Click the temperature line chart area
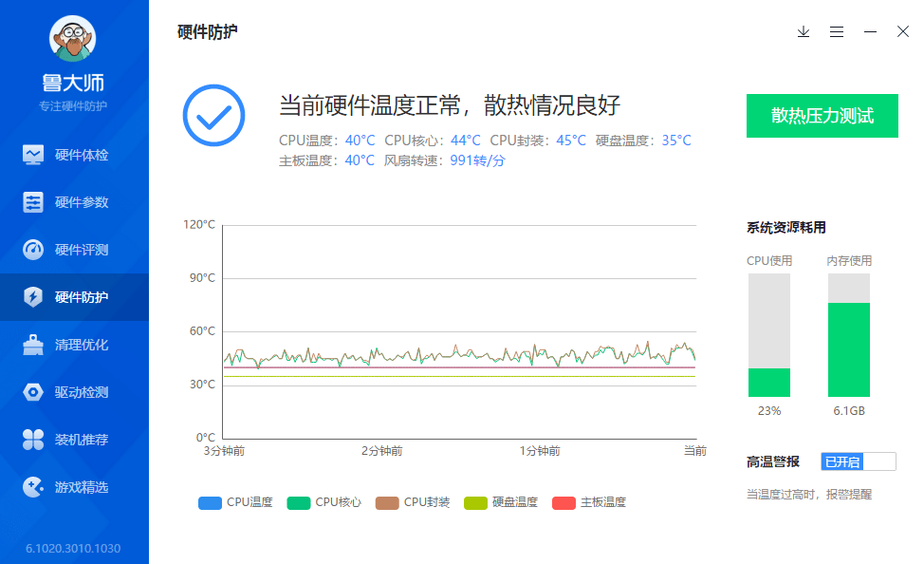 tap(460, 331)
